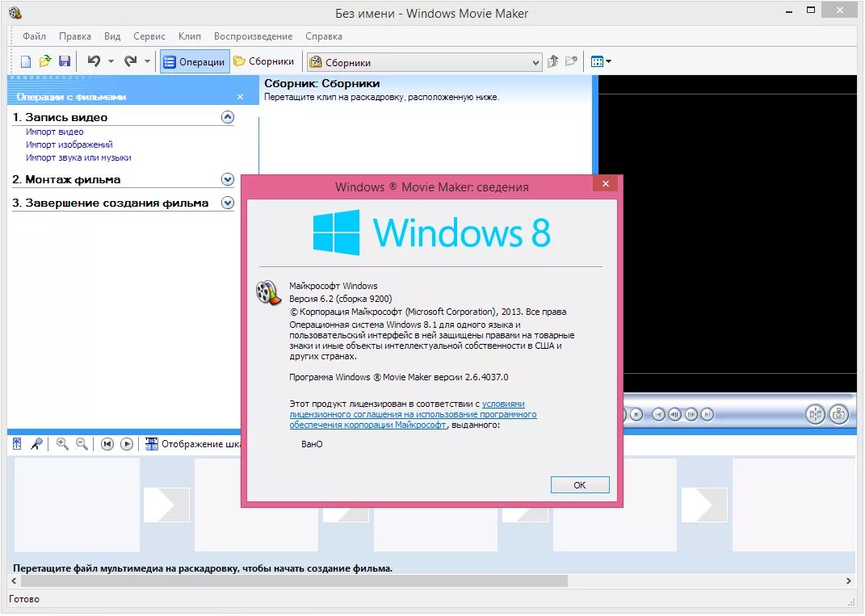Open the redo history dropdown arrow
The height and width of the screenshot is (616, 865).
[x=147, y=61]
